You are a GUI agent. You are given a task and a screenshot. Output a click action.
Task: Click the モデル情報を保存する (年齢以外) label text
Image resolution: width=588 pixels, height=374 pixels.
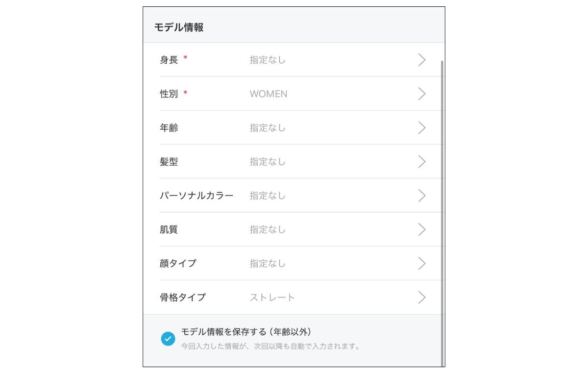click(x=246, y=331)
